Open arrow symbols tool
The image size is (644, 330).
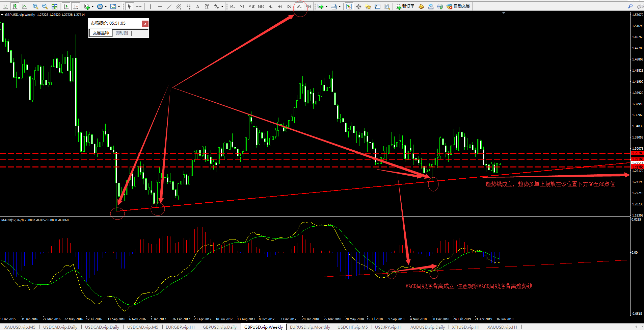216,6
